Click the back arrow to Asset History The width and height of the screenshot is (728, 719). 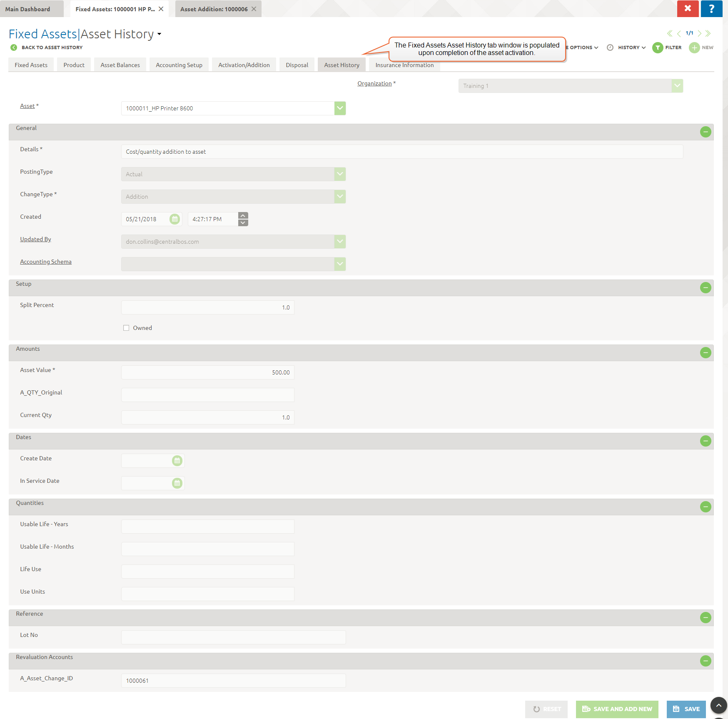[x=14, y=47]
